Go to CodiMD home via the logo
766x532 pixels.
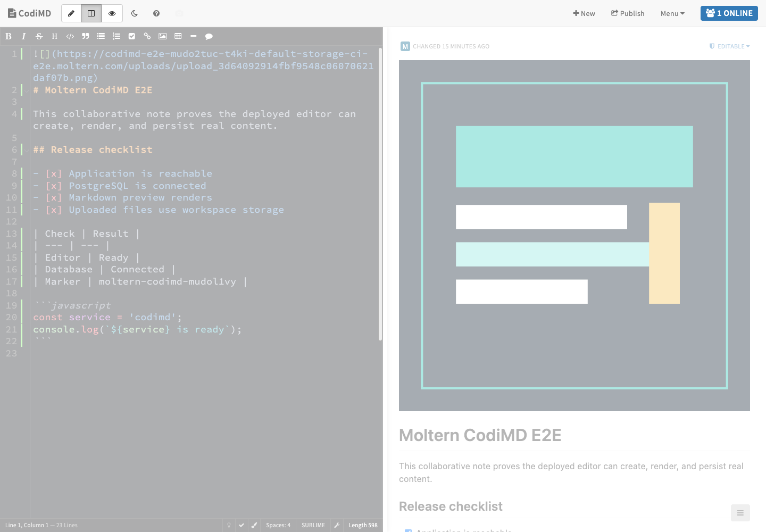(x=30, y=13)
